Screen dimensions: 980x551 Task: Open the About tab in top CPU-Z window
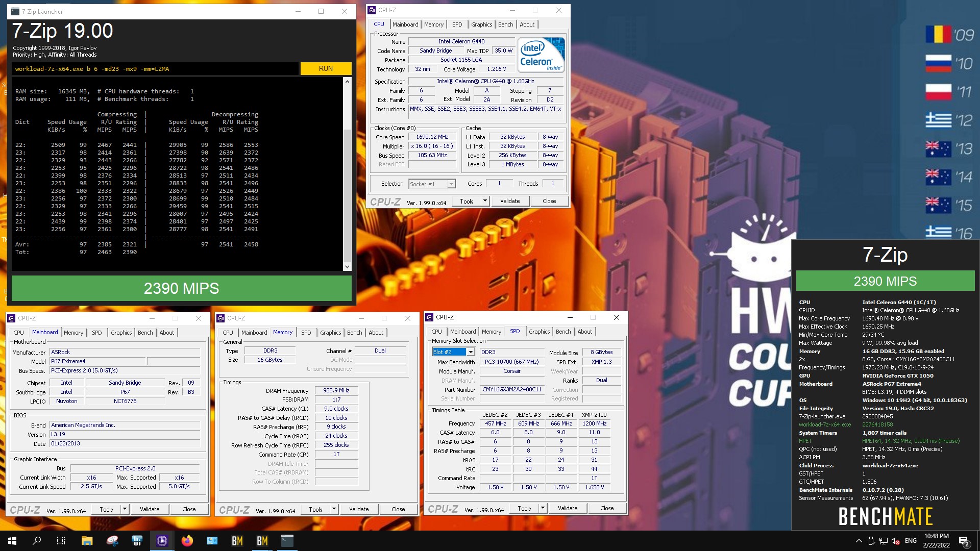click(x=527, y=24)
